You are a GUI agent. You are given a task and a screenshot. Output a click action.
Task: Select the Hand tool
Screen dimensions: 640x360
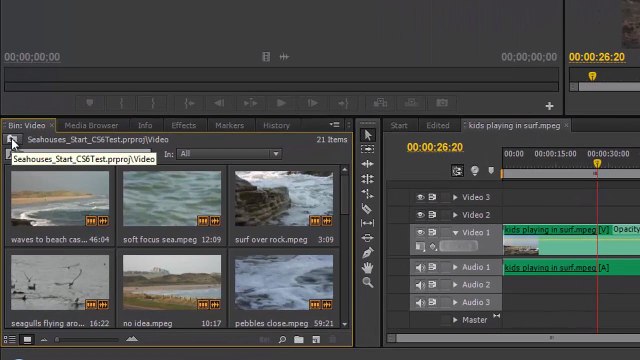(x=367, y=268)
